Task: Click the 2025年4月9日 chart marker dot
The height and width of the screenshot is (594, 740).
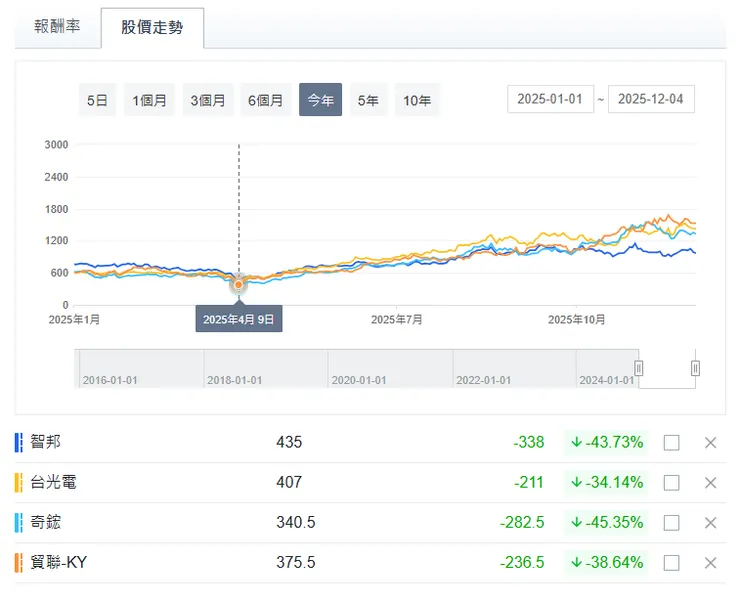Action: coord(238,285)
